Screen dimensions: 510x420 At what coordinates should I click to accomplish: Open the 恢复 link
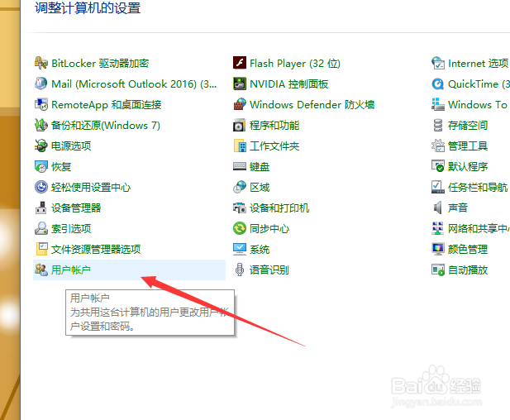click(61, 167)
